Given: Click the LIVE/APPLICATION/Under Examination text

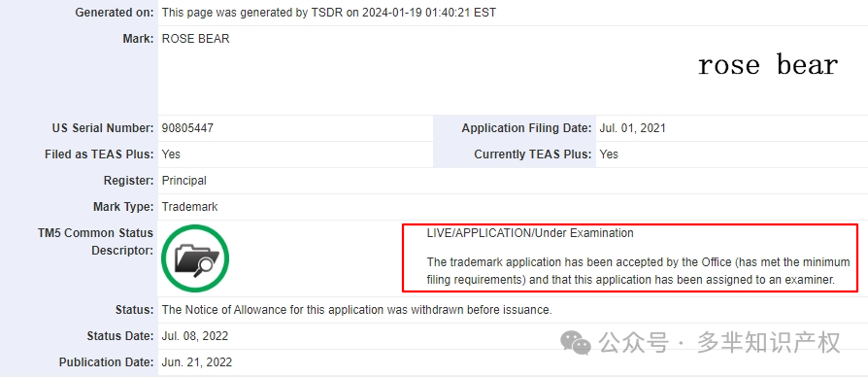Looking at the screenshot, I should coord(530,233).
